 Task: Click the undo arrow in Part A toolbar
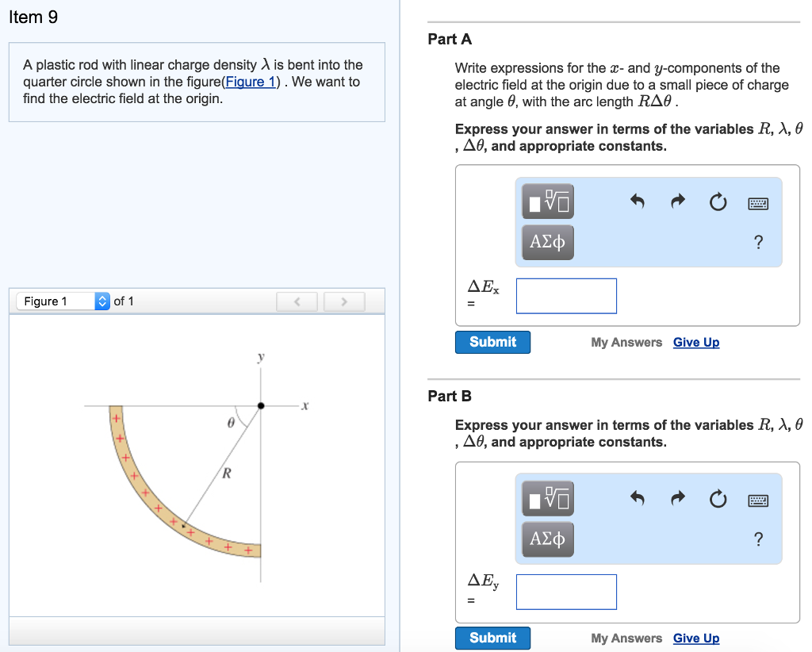(637, 202)
